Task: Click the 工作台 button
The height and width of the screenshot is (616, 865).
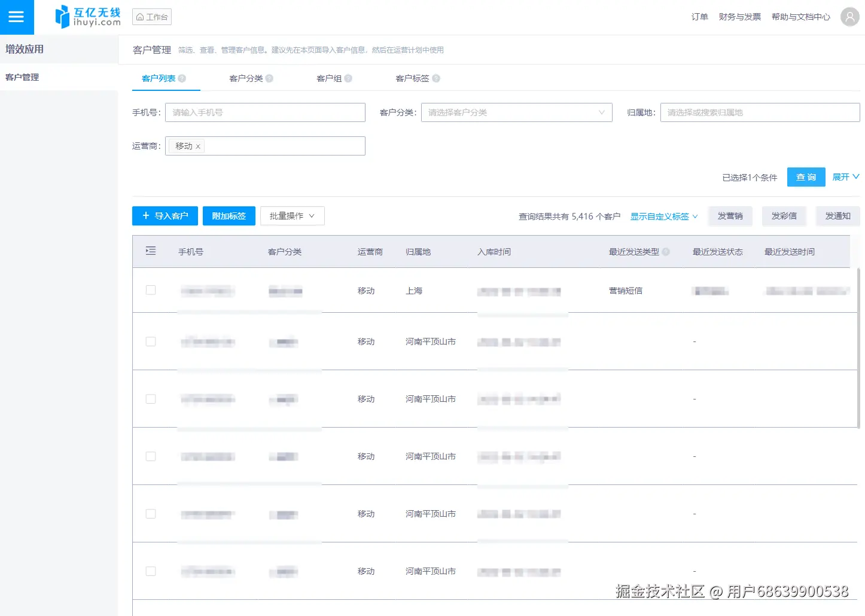Action: [x=152, y=17]
